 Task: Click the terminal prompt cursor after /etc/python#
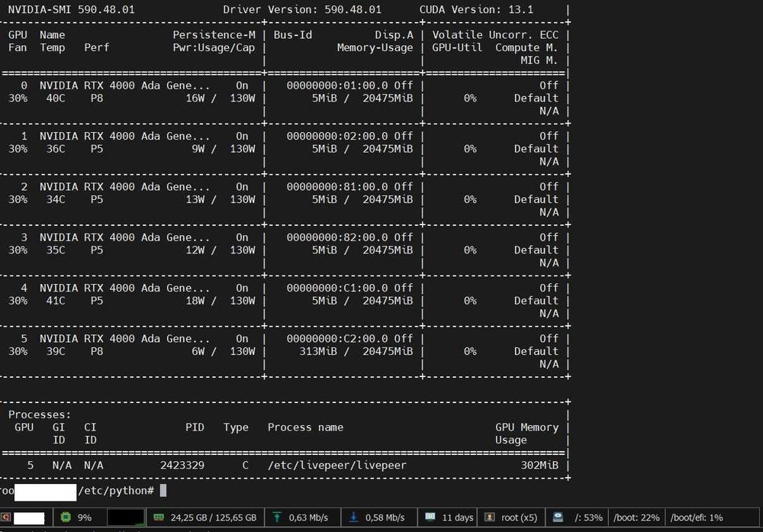pos(163,490)
